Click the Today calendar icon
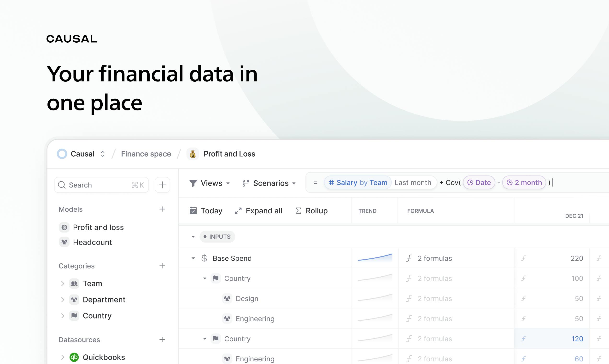The image size is (609, 364). [x=193, y=211]
